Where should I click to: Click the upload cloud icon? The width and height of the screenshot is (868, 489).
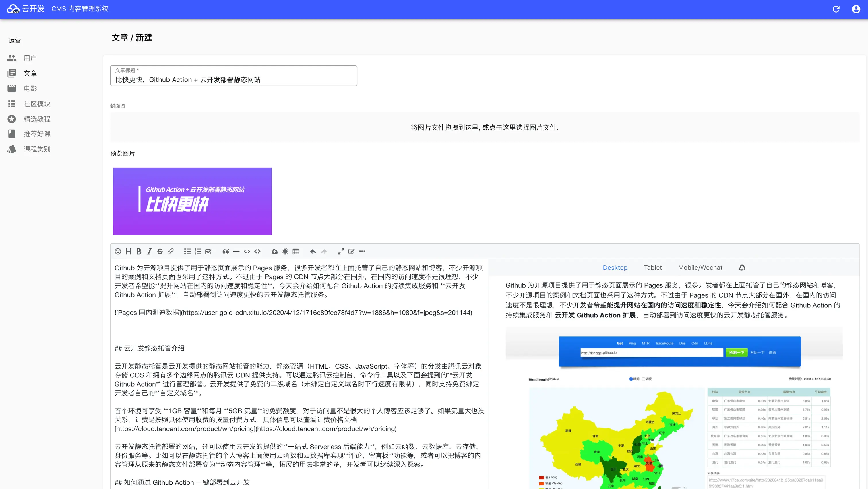275,251
